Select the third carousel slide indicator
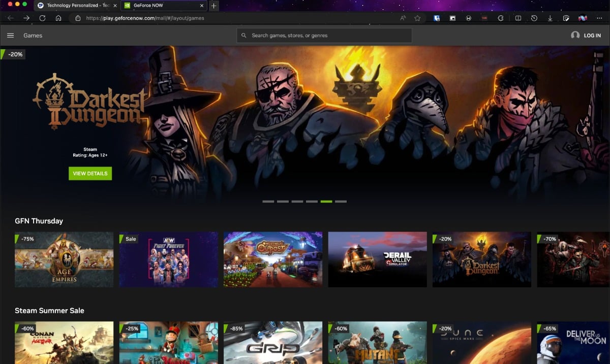The image size is (610, 364). (297, 202)
